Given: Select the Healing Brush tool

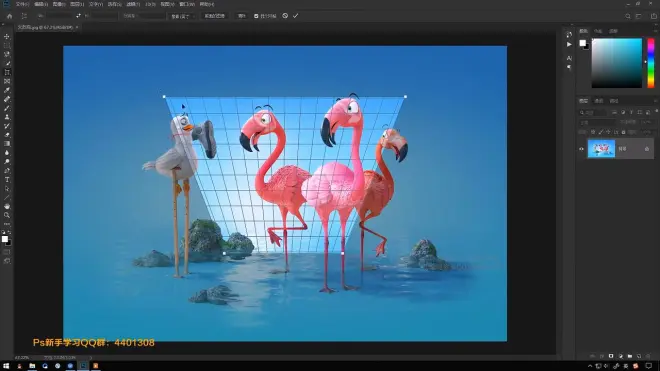Looking at the screenshot, I should [7, 99].
